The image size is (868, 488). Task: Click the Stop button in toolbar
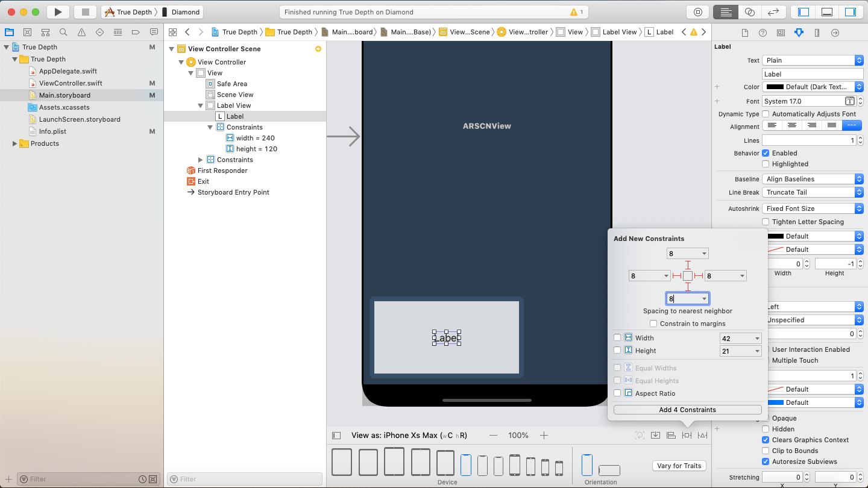85,12
